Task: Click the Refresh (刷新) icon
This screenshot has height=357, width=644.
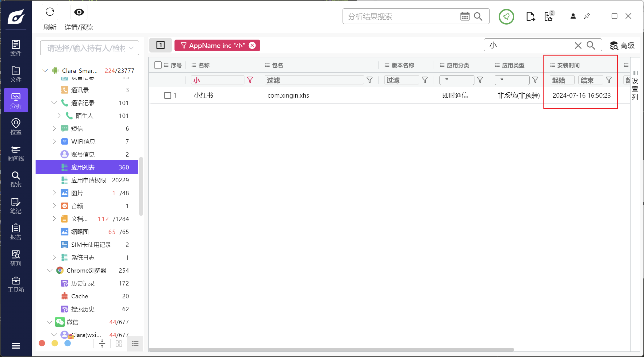Action: 50,12
